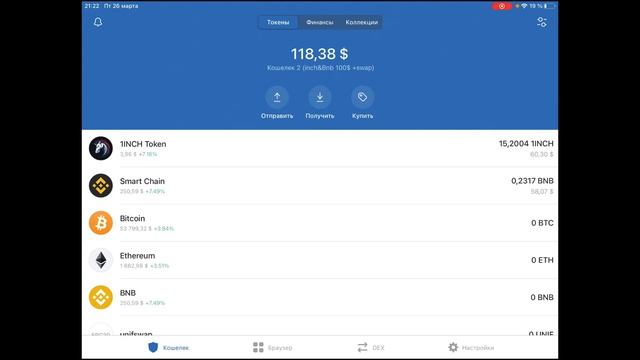Tap the Отправить send arrow icon
Image resolution: width=640 pixels, height=360 pixels.
point(277,97)
